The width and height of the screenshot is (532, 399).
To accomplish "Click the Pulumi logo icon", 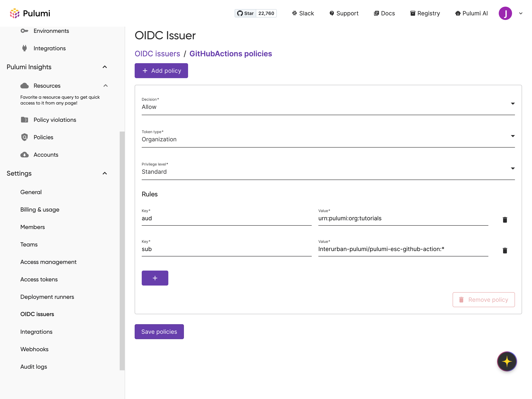I will (x=14, y=13).
